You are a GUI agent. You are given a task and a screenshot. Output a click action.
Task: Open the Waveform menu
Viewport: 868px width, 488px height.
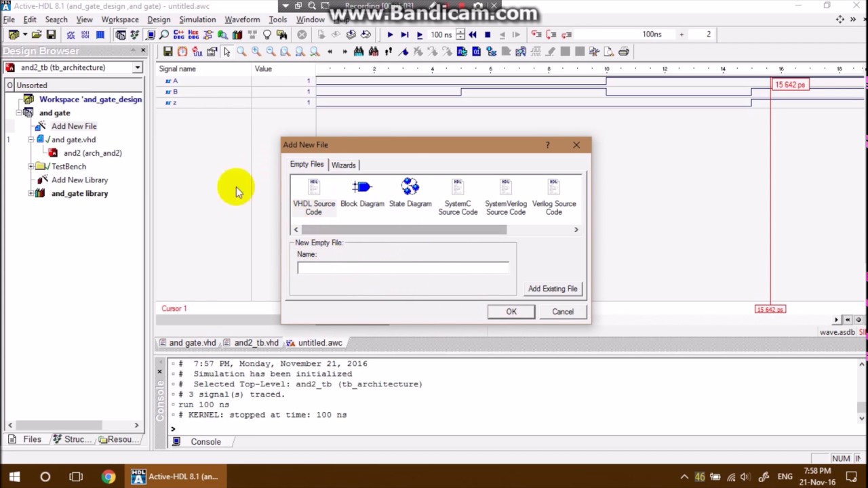pos(242,20)
